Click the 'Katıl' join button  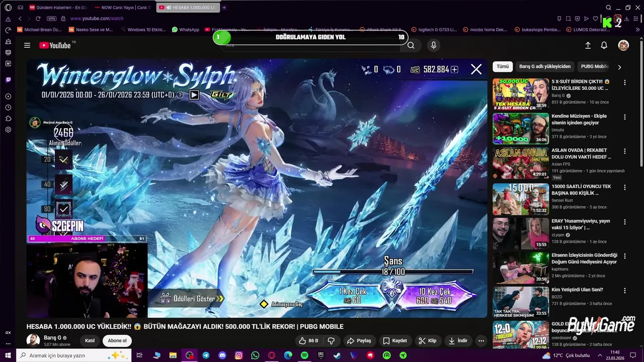coord(90,340)
